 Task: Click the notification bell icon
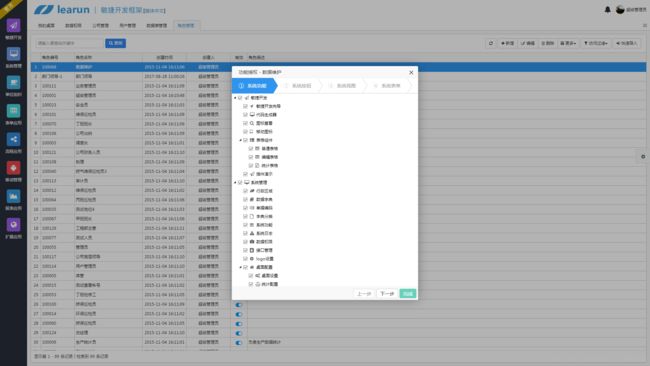point(607,10)
